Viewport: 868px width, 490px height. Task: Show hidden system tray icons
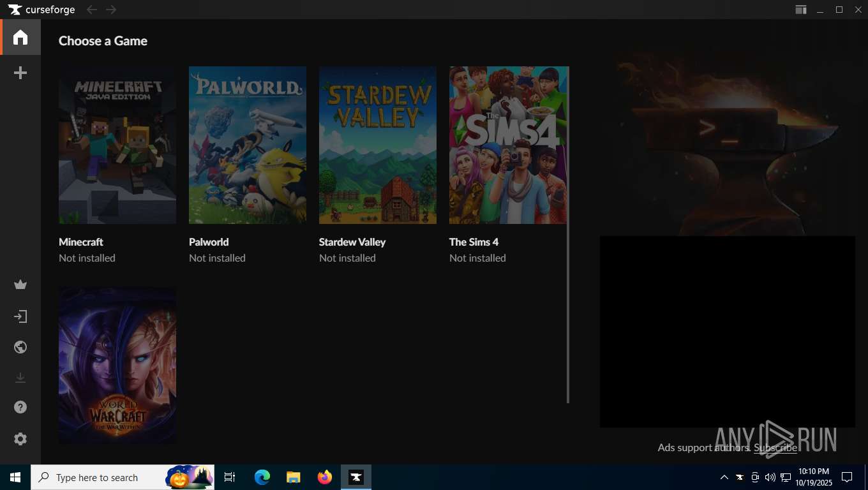(724, 477)
